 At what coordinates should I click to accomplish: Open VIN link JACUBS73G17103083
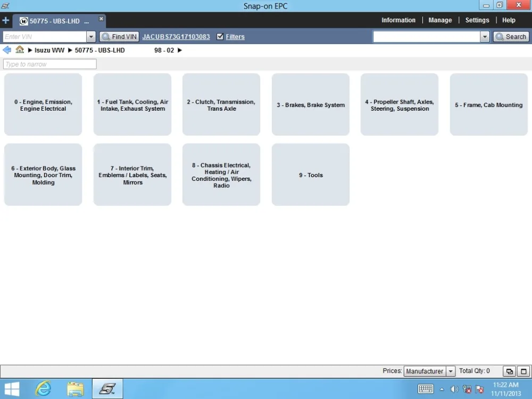coord(176,37)
